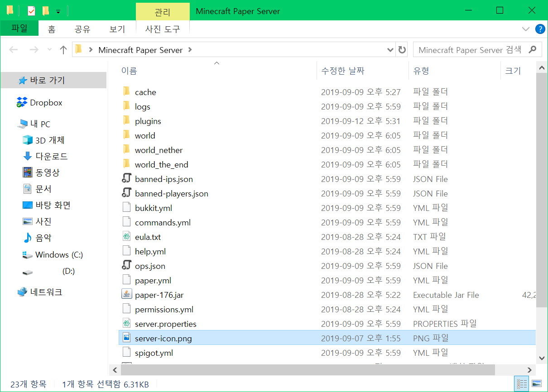Viewport: 548px width, 392px height.
Task: Click the breadcrumb arrow after Minecraft Paper Server
Action: coord(190,50)
